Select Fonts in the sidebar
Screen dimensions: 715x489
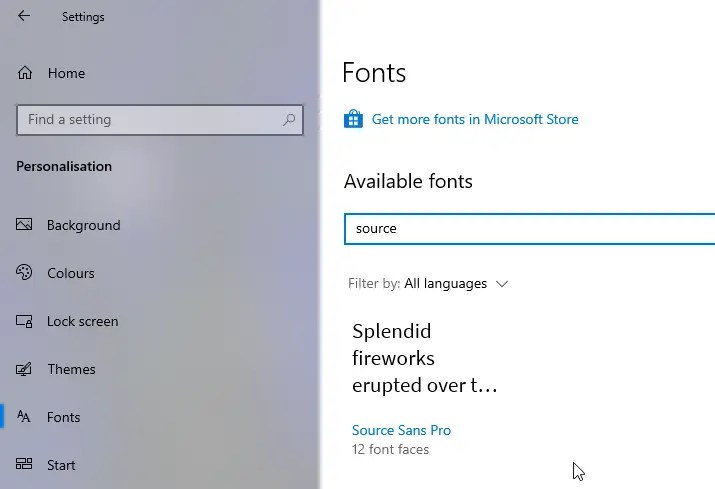click(x=63, y=417)
